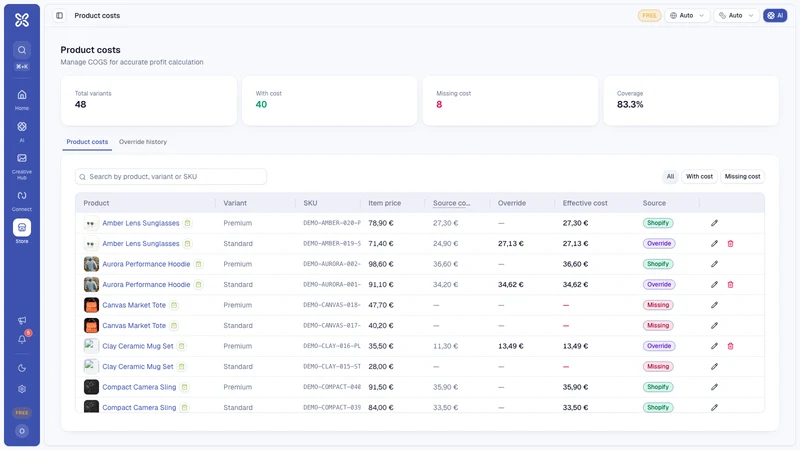
Task: Filter by Missing cost
Action: point(742,177)
